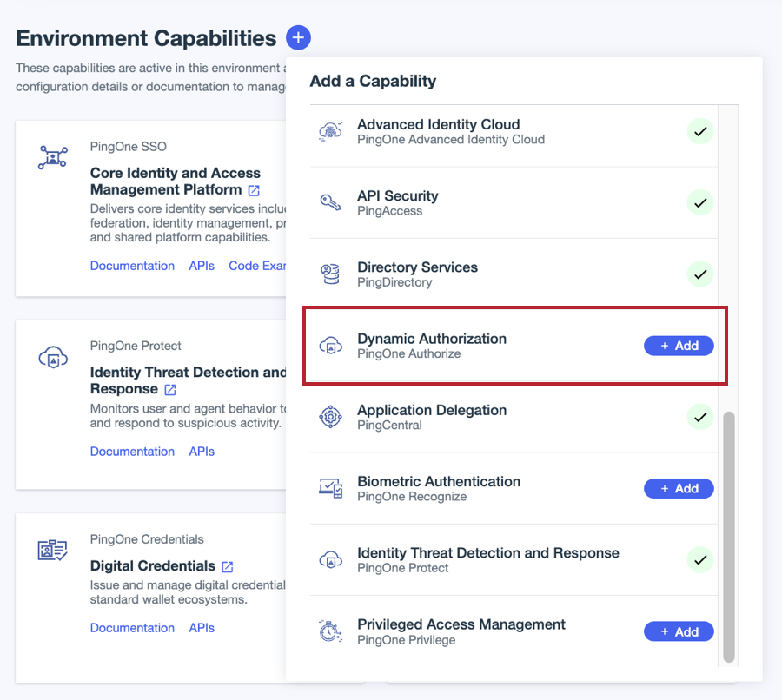Click the Directory Services database icon
The image size is (782, 700).
pos(330,274)
